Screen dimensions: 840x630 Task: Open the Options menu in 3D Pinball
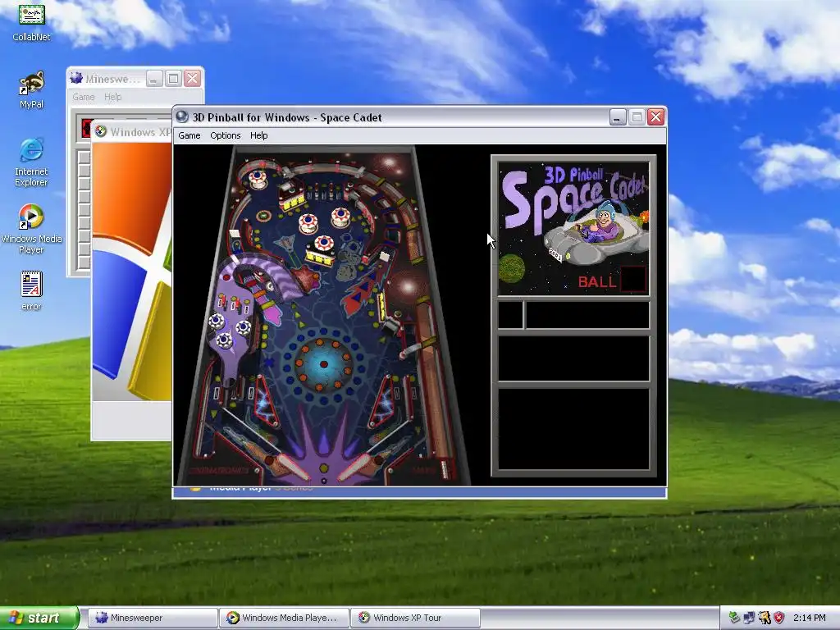tap(225, 135)
